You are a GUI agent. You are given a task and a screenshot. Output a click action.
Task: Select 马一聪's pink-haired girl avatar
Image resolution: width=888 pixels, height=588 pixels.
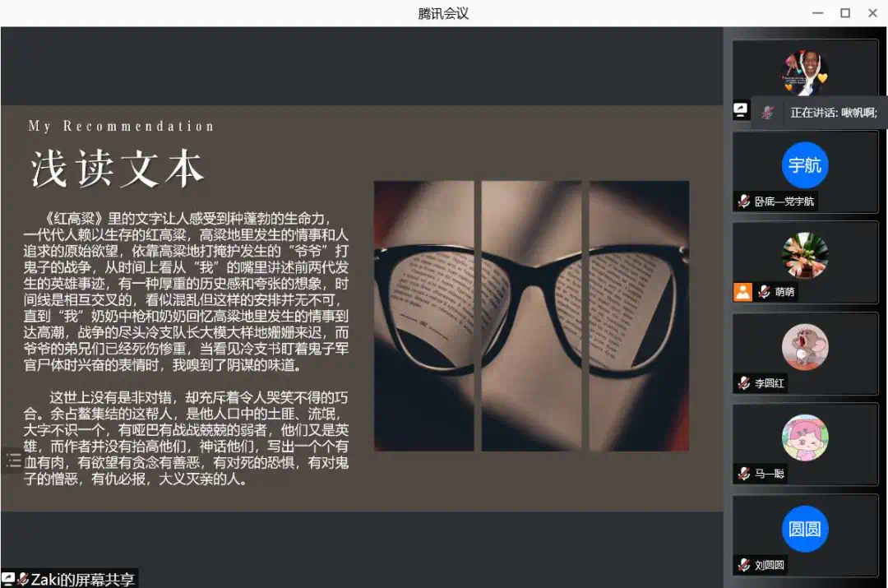click(804, 438)
